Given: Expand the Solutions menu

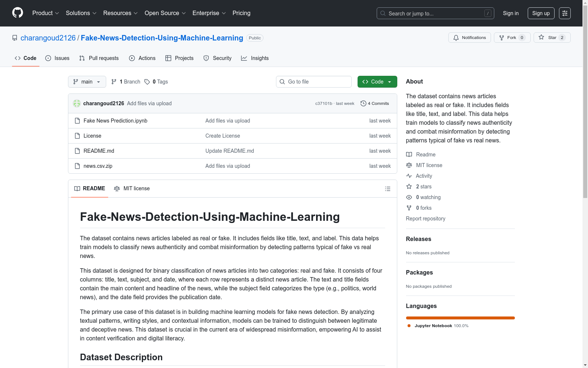Looking at the screenshot, I should (x=81, y=13).
